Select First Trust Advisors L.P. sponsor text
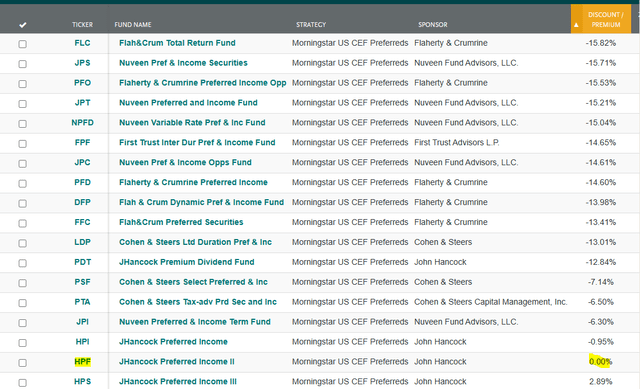 456,142
